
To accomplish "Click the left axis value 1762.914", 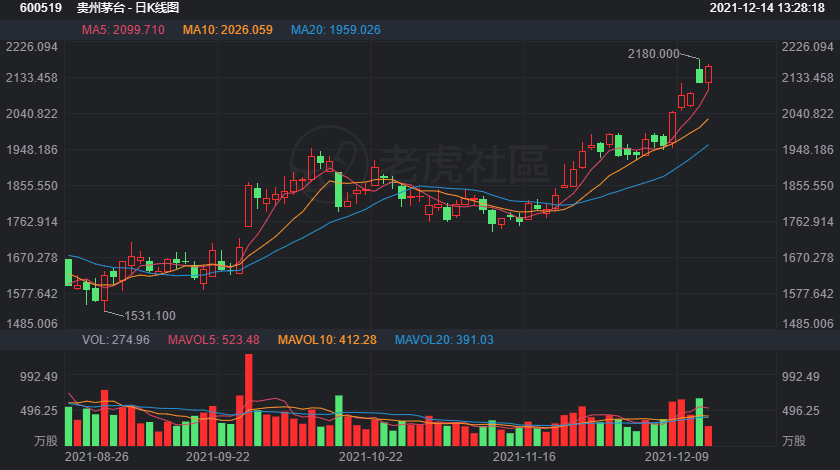I will tap(32, 222).
